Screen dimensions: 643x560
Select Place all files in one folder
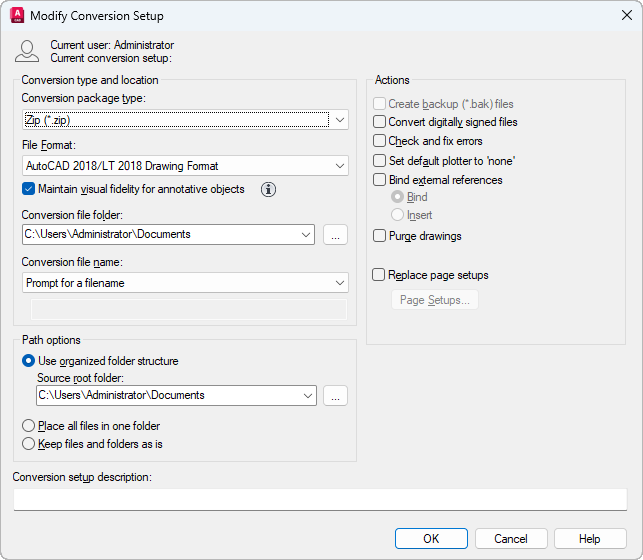coord(29,426)
